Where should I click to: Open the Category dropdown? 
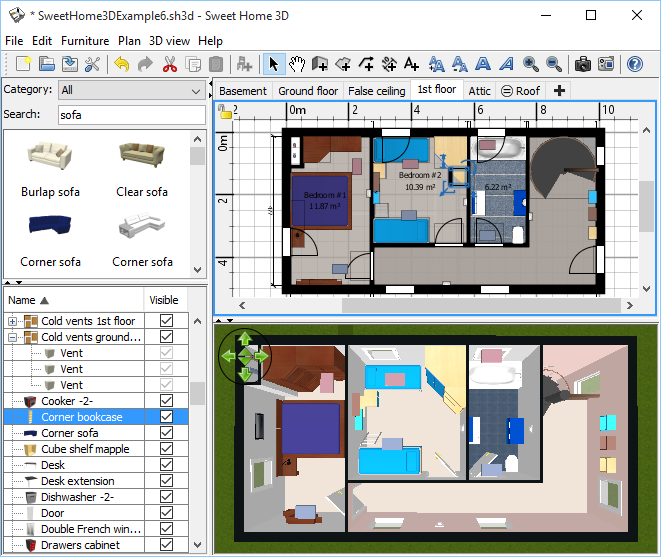[x=131, y=90]
